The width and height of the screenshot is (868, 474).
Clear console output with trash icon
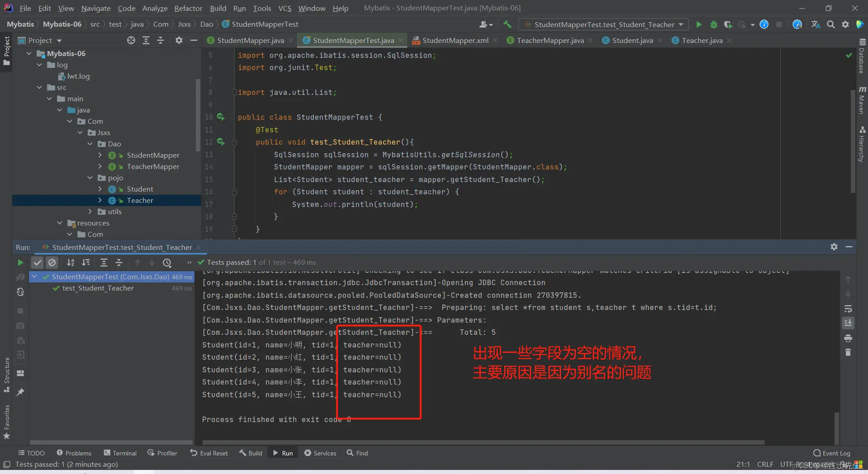[x=848, y=352]
